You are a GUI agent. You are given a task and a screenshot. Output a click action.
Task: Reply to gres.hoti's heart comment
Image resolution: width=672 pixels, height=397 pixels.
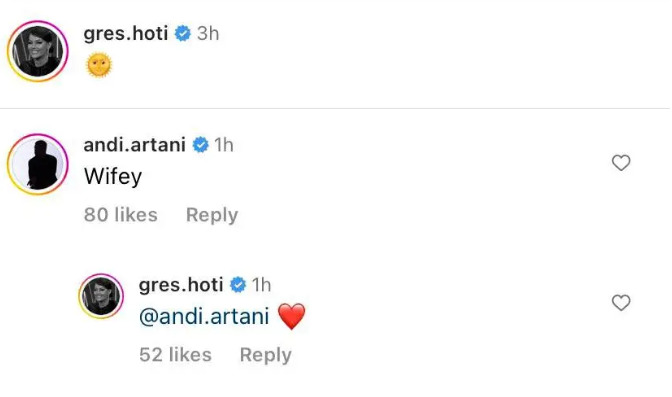click(266, 355)
